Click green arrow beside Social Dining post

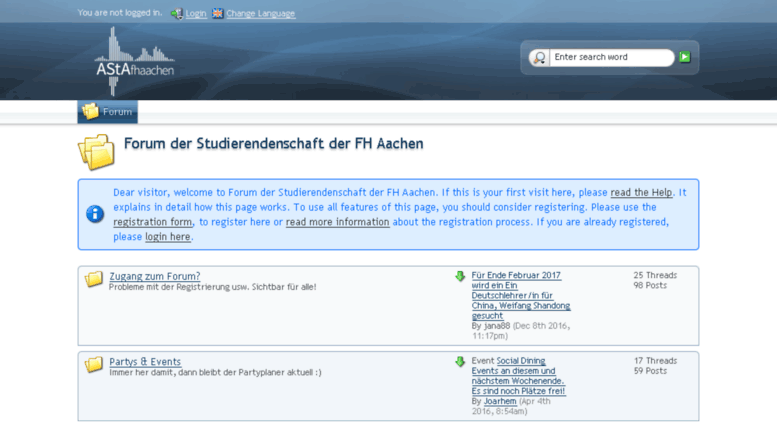point(460,362)
